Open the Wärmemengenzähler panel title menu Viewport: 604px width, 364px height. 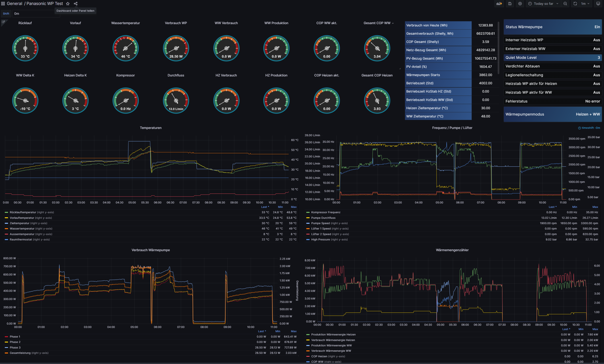[452, 250]
